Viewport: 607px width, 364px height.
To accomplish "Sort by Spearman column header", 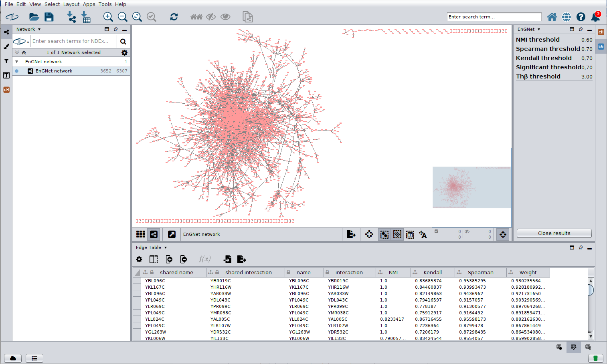I will (x=481, y=272).
